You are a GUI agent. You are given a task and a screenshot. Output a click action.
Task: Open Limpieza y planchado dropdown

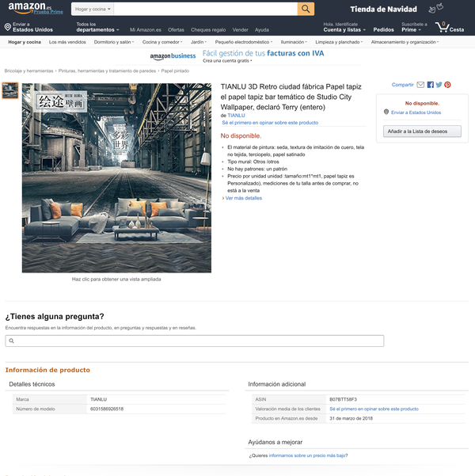pos(339,42)
